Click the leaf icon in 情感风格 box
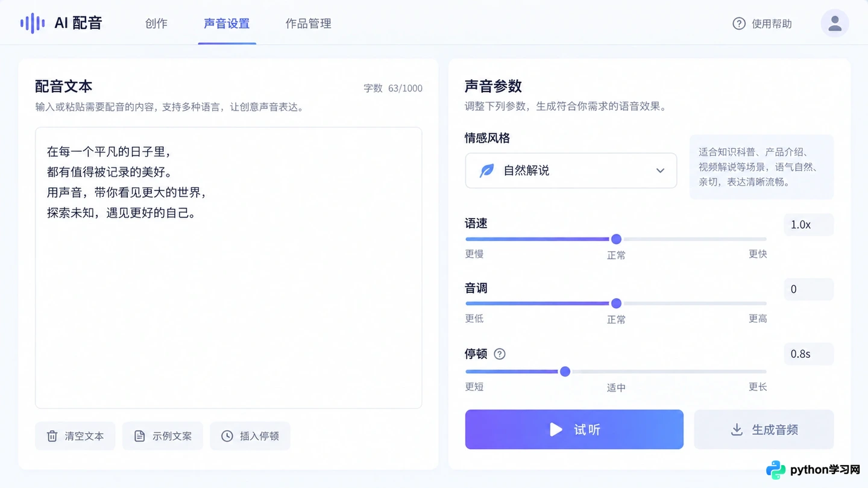The height and width of the screenshot is (488, 868). [486, 170]
